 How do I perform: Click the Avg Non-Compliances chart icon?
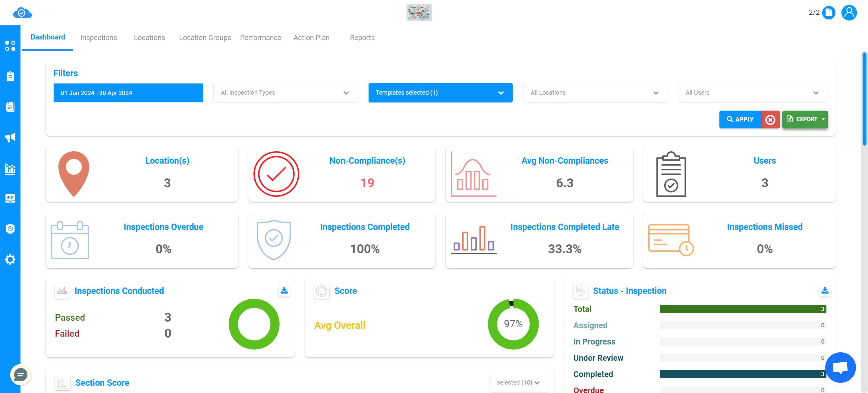tap(473, 174)
